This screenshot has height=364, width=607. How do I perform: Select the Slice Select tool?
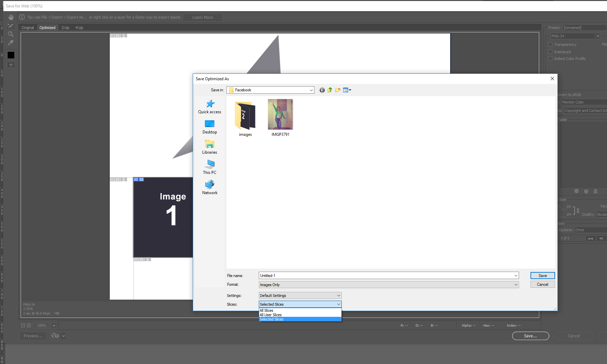tap(11, 26)
